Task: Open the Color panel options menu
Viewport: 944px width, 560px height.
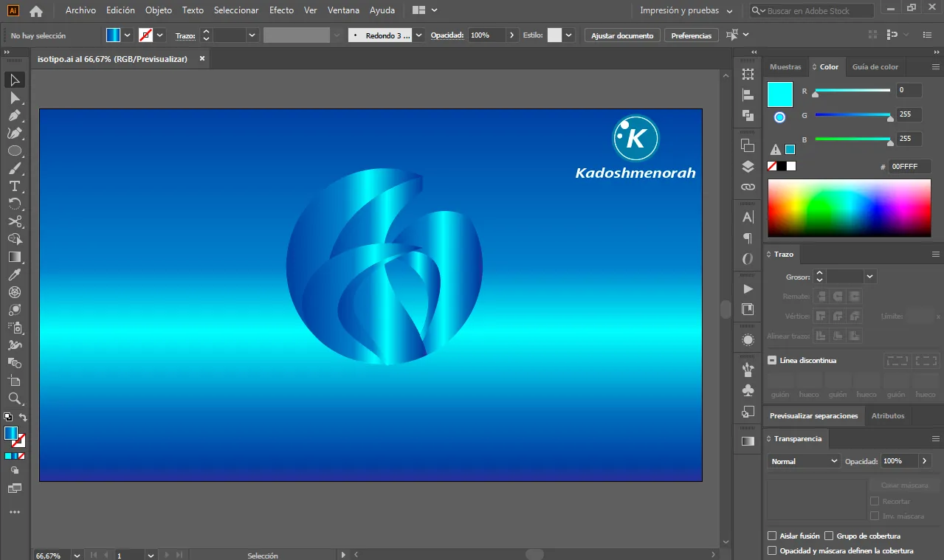Action: [x=935, y=67]
